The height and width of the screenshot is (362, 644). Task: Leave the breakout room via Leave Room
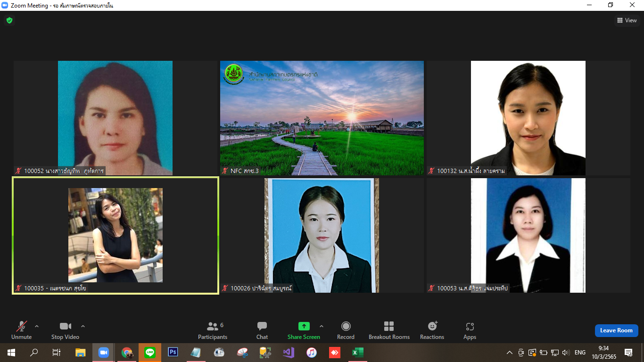[x=616, y=330]
